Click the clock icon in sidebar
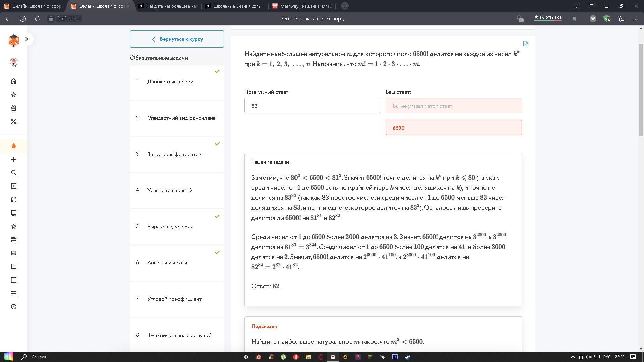Image resolution: width=644 pixels, height=362 pixels. pyautogui.click(x=14, y=307)
